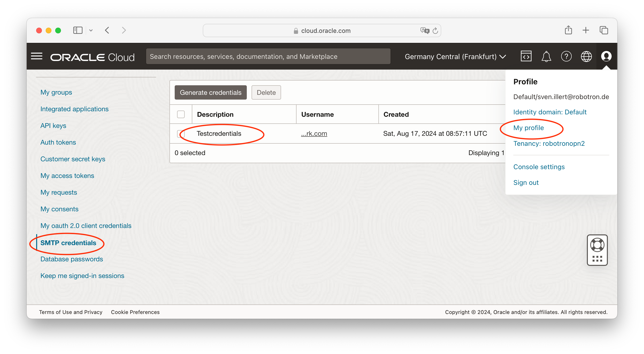Click the Generate credentials button
This screenshot has width=644, height=354.
pos(210,92)
